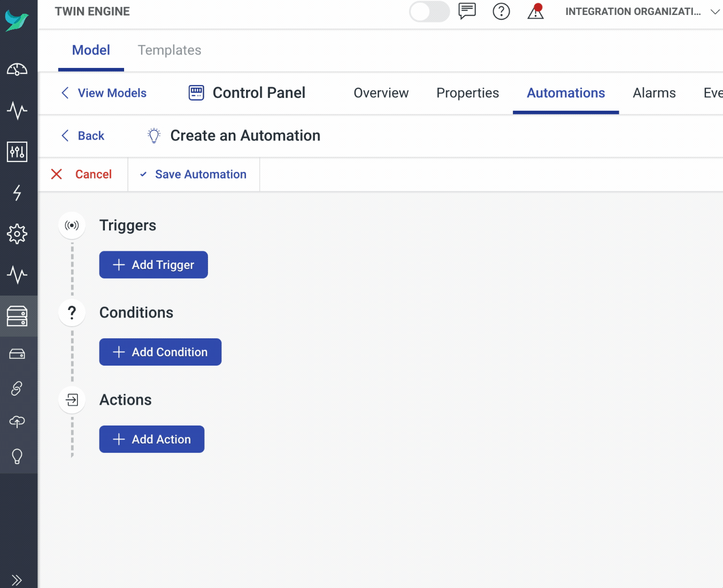Select the highlighted server rack sidebar icon
723x588 pixels.
pyautogui.click(x=17, y=316)
